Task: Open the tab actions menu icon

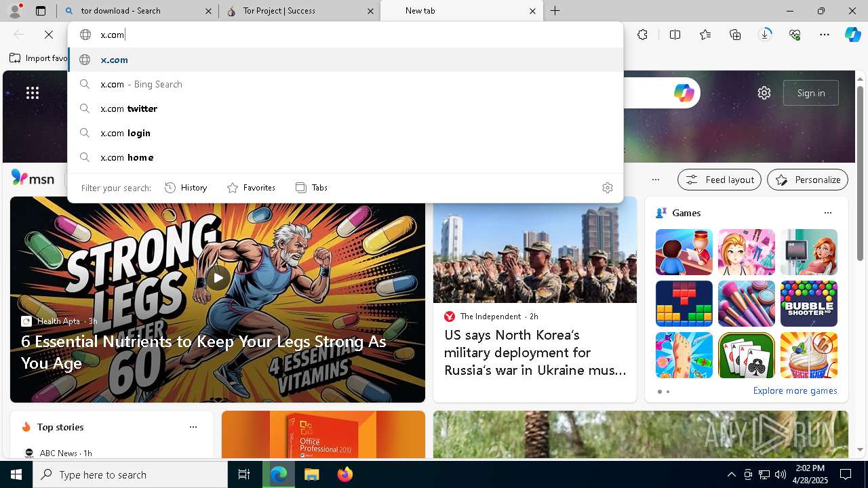Action: [41, 11]
